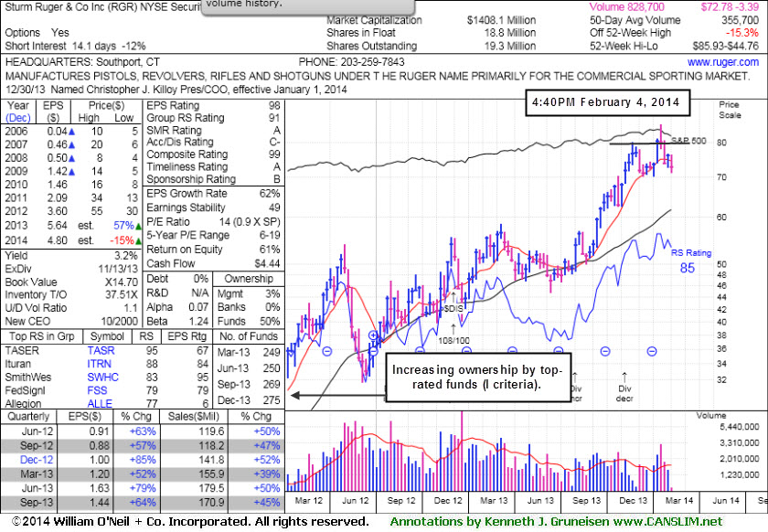Click the $DIS marker on price chart
Viewport: 768px width, 532px height.
tap(453, 309)
